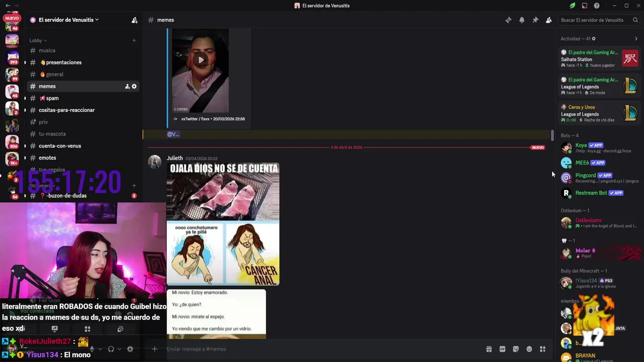Screen dimensions: 644x362
Task: Open the Help question mark icon
Action: 597,6
